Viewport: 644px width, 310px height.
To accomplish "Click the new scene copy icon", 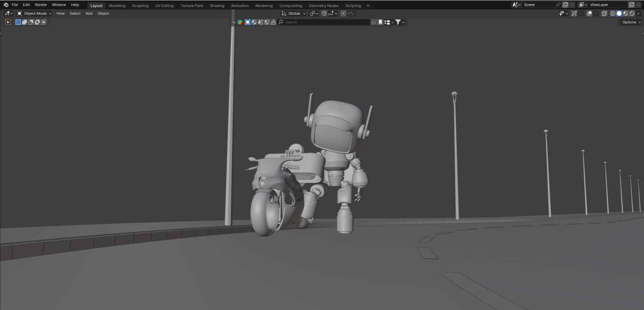I will (565, 5).
